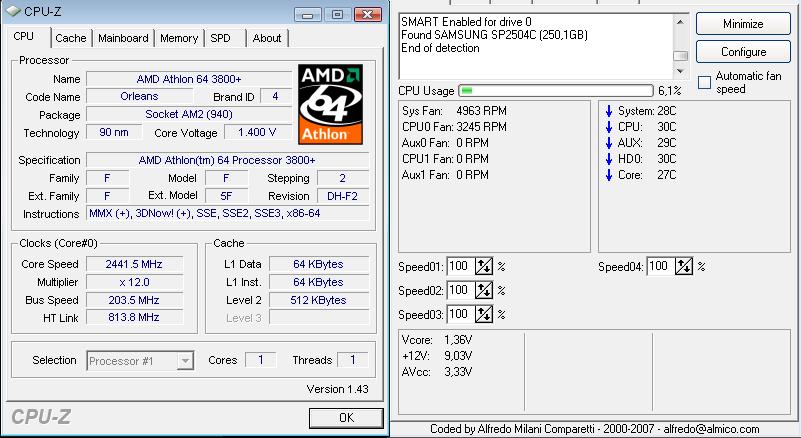Go to the About tab
Viewport: 801px width, 438px height.
click(267, 38)
